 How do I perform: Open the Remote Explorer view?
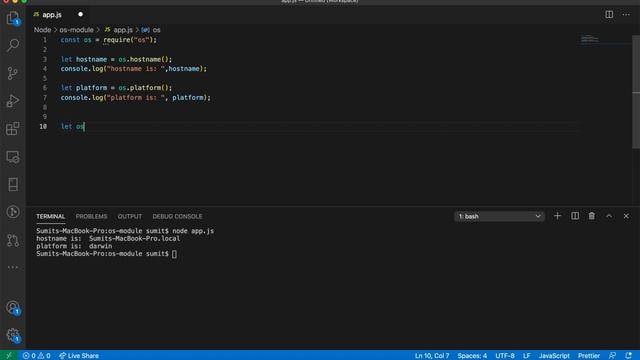click(13, 157)
